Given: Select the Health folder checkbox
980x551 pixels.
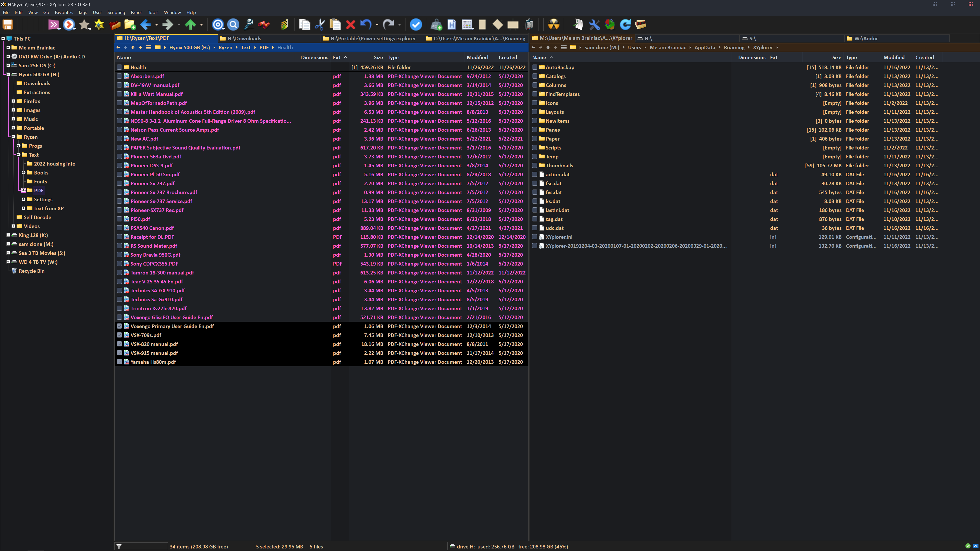Looking at the screenshot, I should pyautogui.click(x=119, y=67).
